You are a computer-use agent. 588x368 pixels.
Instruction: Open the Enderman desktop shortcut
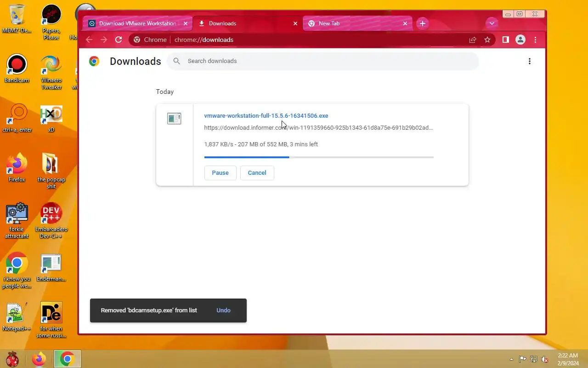[51, 268]
